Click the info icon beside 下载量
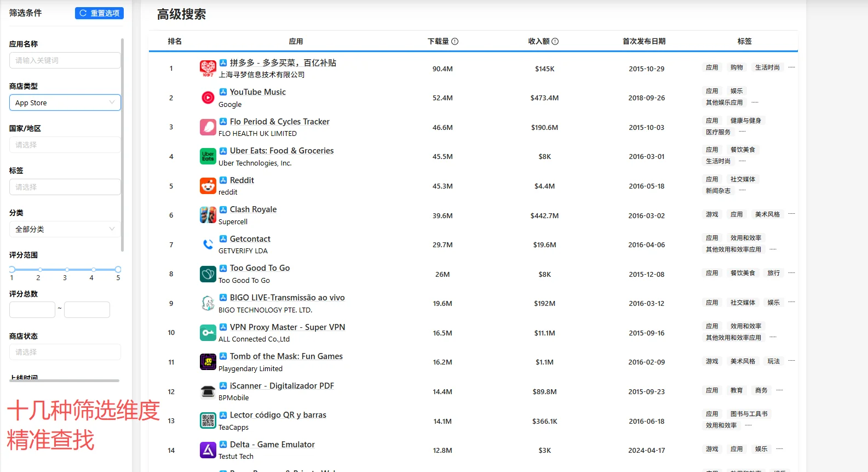This screenshot has height=472, width=868. (x=455, y=41)
